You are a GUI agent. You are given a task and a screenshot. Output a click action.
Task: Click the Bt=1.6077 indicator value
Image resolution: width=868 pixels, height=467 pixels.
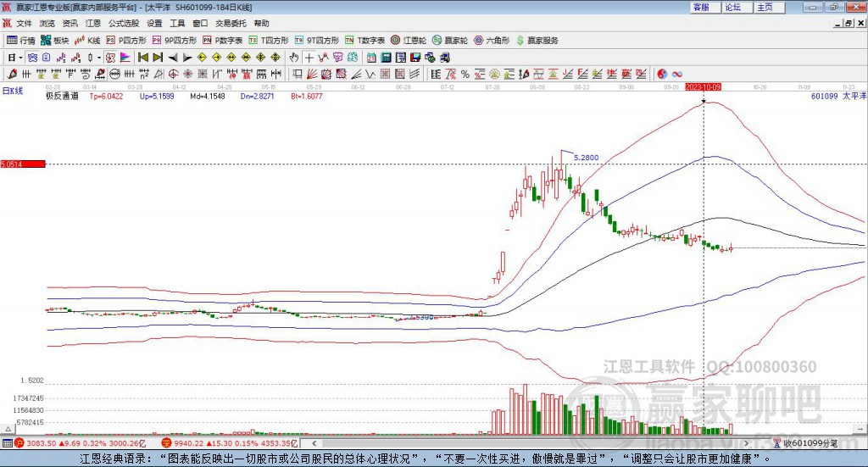tap(307, 96)
